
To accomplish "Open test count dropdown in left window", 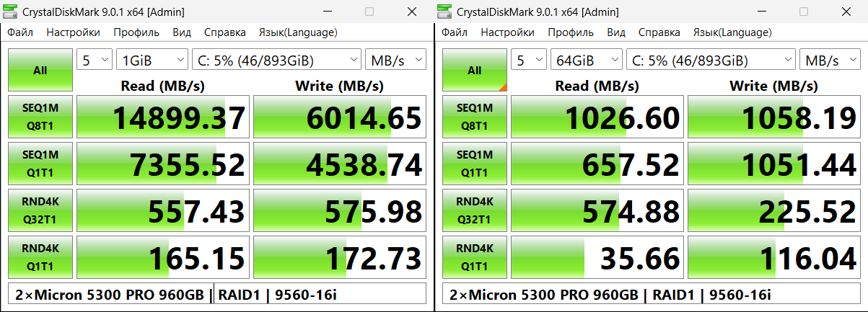I will 95,61.
